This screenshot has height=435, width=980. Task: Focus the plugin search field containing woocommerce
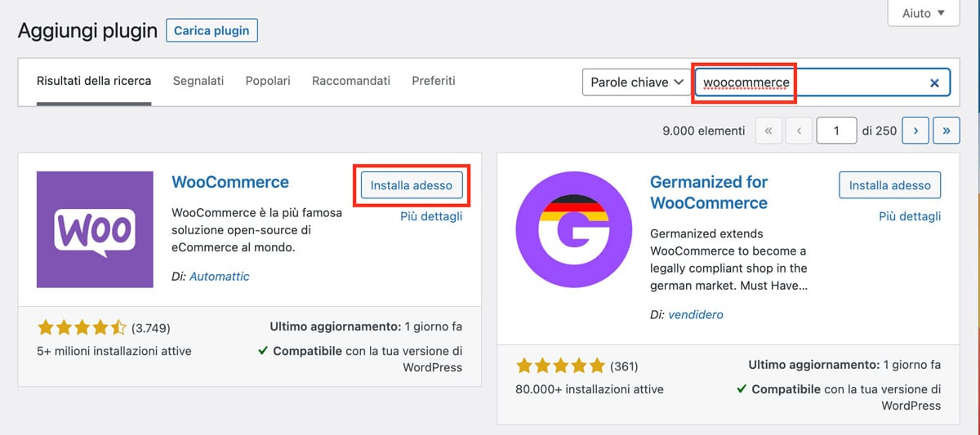click(822, 82)
